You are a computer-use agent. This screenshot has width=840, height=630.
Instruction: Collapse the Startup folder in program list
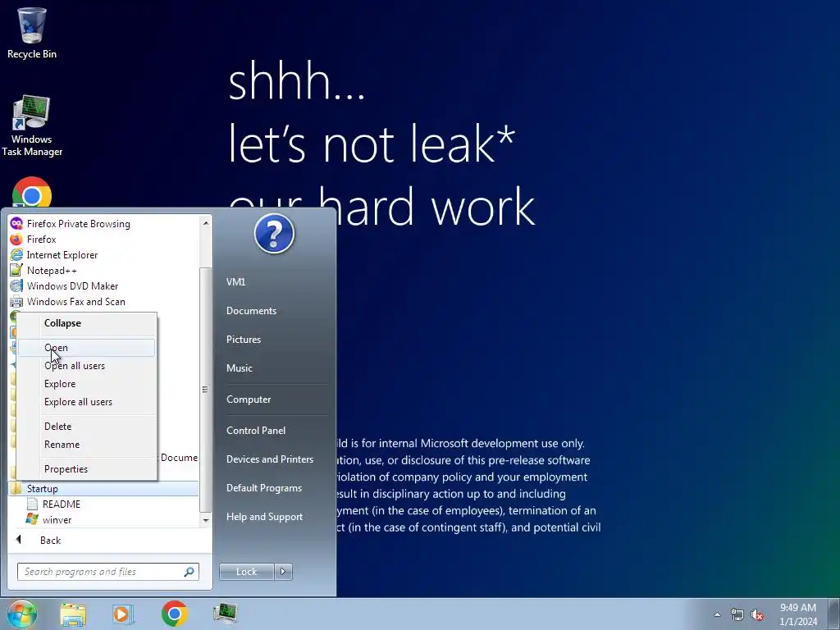pos(103,488)
